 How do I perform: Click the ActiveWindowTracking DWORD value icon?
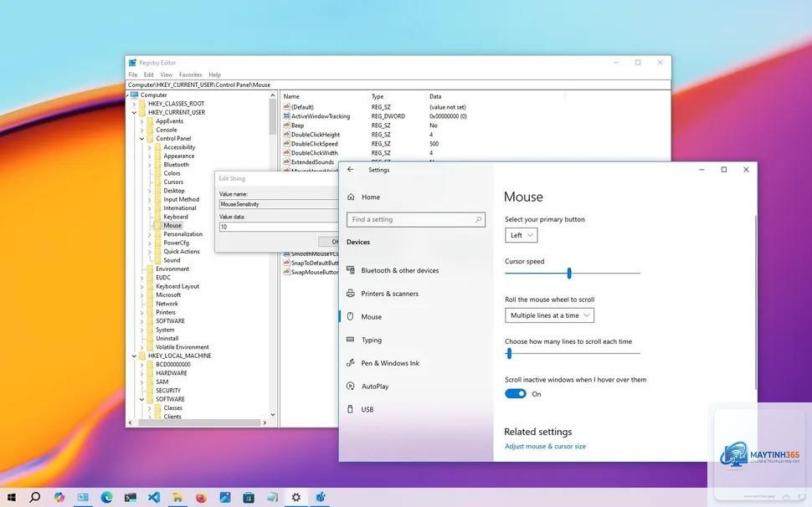click(x=286, y=116)
